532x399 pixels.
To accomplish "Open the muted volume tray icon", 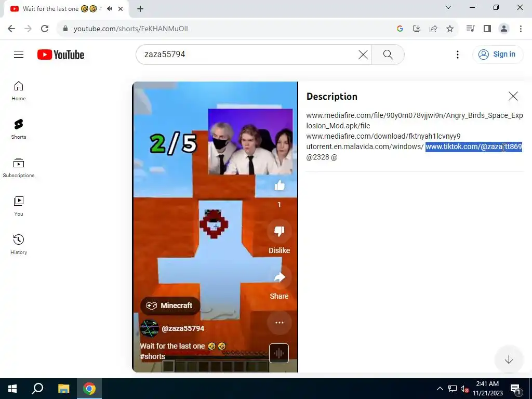I will (x=464, y=389).
